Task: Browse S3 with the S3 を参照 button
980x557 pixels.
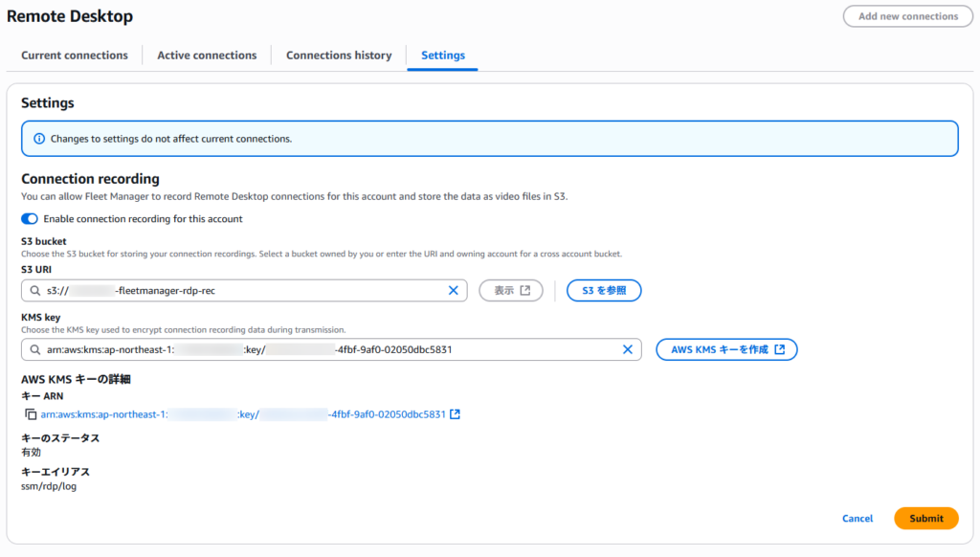Action: 604,291
